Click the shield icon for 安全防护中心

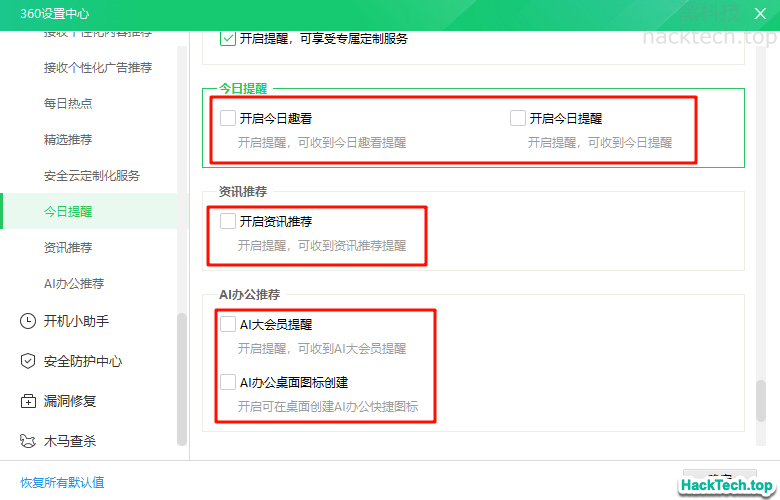click(x=28, y=361)
